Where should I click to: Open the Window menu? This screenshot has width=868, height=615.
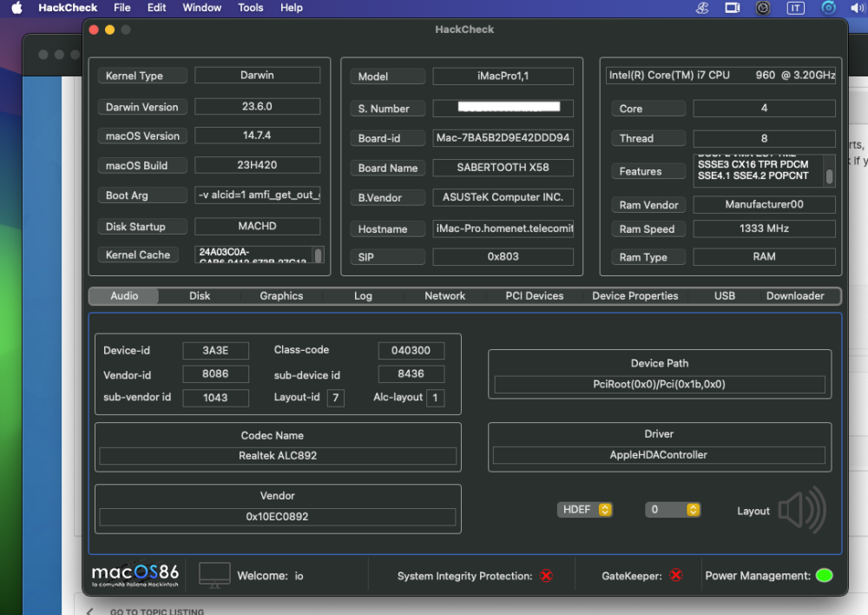(202, 8)
